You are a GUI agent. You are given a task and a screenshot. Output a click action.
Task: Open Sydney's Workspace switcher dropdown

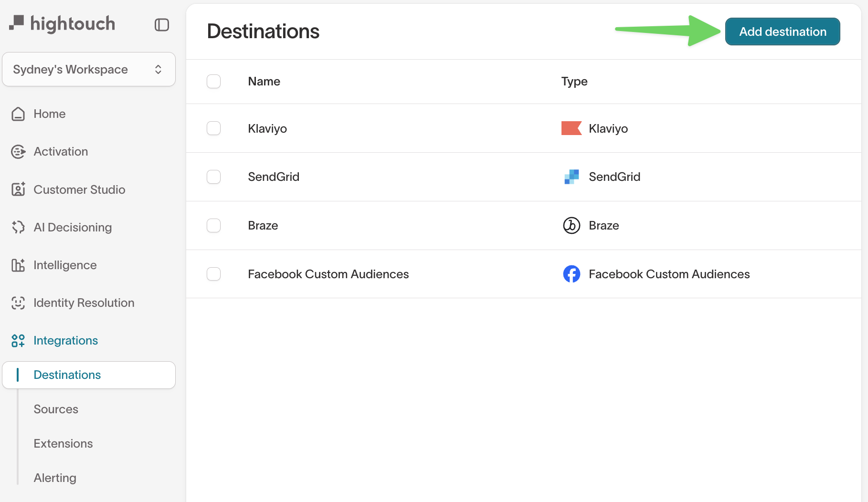(89, 70)
